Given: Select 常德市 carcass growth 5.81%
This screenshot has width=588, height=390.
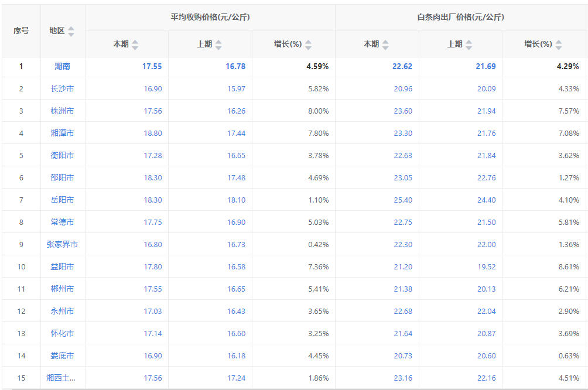Looking at the screenshot, I should pyautogui.click(x=569, y=223).
